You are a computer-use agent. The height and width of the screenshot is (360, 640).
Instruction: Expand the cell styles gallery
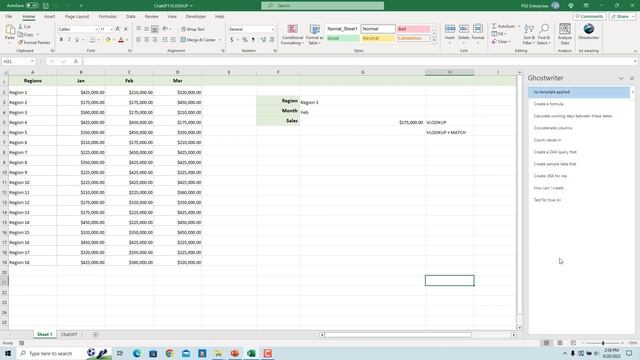pyautogui.click(x=434, y=40)
